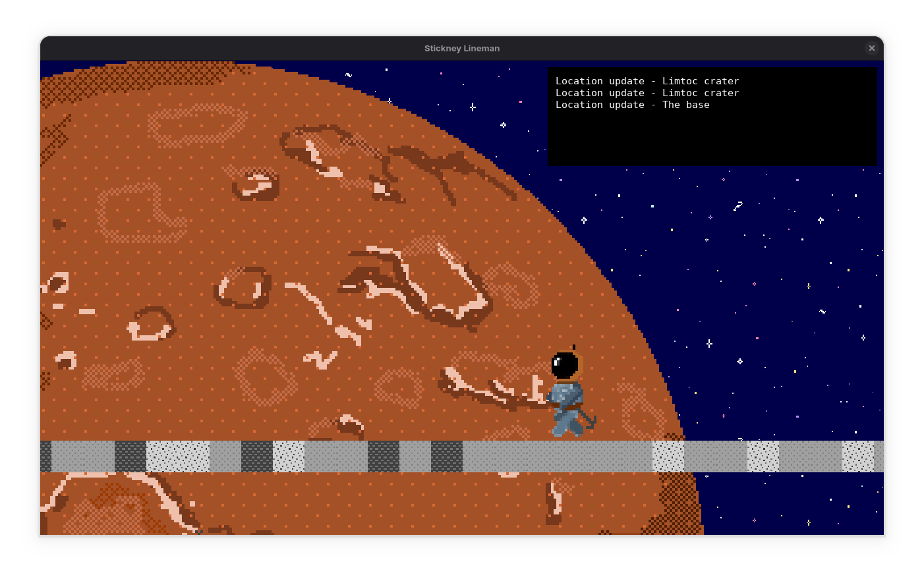Click the topmost "Limtoc crater" log line
This screenshot has width=924, height=579.
(647, 81)
